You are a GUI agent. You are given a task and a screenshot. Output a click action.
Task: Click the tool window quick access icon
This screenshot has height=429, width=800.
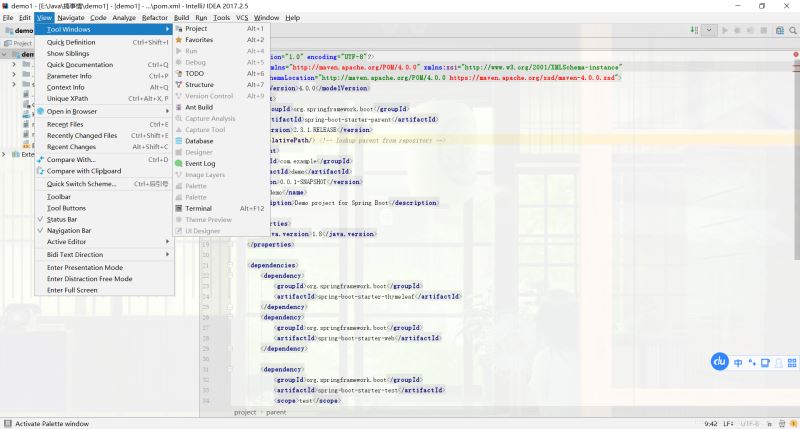[8, 423]
